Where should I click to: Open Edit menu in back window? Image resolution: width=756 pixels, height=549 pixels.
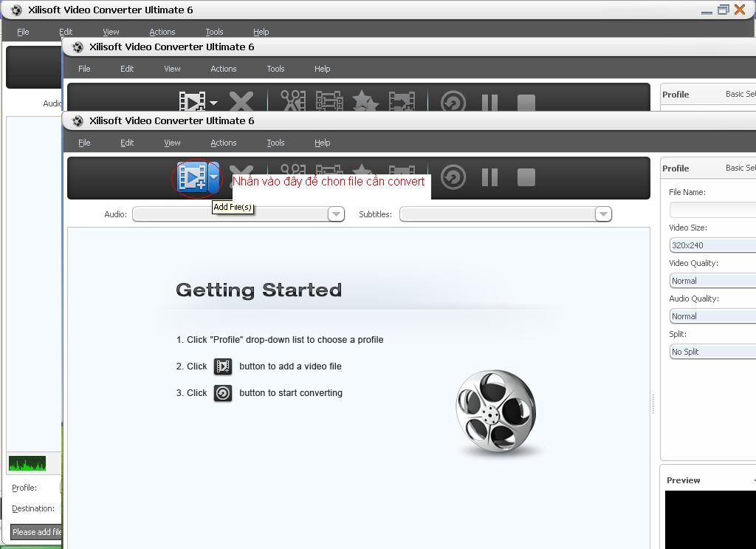(x=66, y=32)
